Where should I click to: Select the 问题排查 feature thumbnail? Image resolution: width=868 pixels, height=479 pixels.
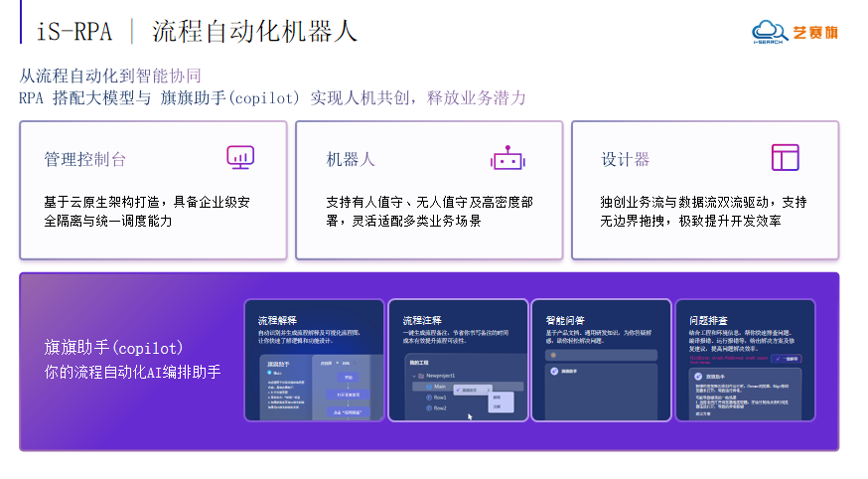coord(745,360)
